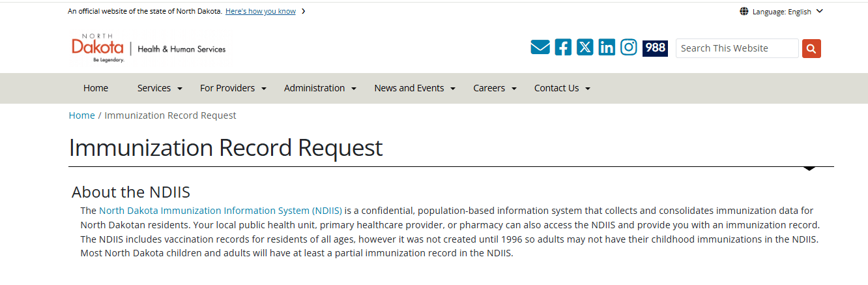Image resolution: width=868 pixels, height=285 pixels.
Task: Open the Careers menu
Action: tap(495, 88)
